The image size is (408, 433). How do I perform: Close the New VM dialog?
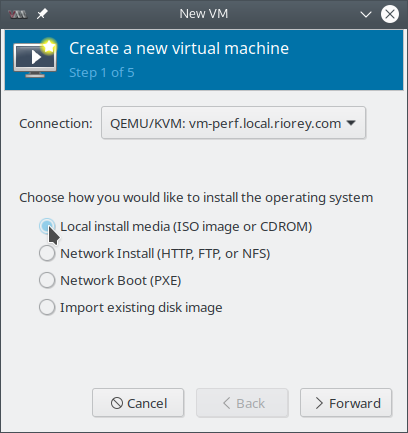pyautogui.click(x=390, y=14)
